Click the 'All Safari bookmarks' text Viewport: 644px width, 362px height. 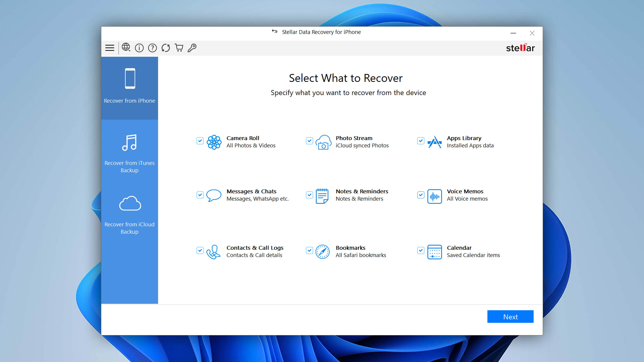point(361,255)
